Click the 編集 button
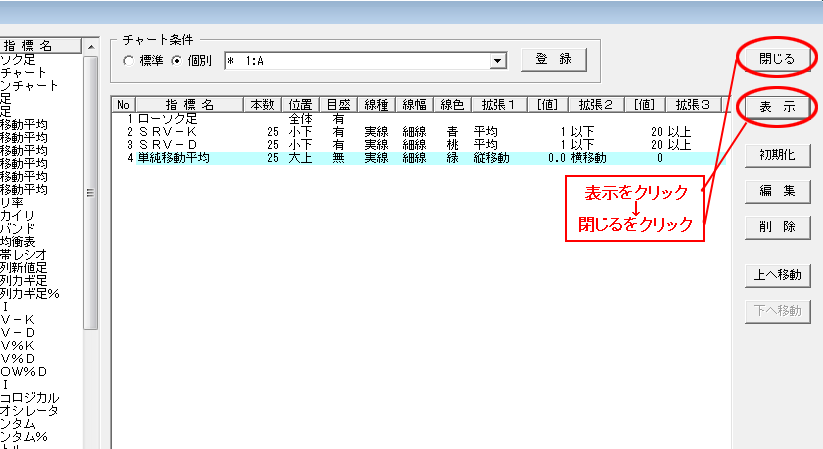The image size is (823, 449). point(777,191)
